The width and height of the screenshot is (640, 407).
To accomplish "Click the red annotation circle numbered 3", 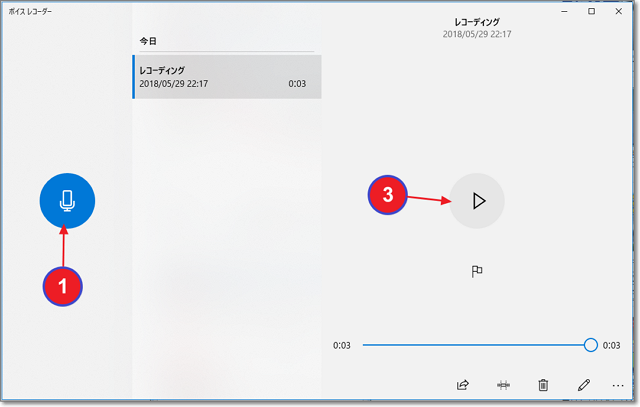I will pos(388,195).
